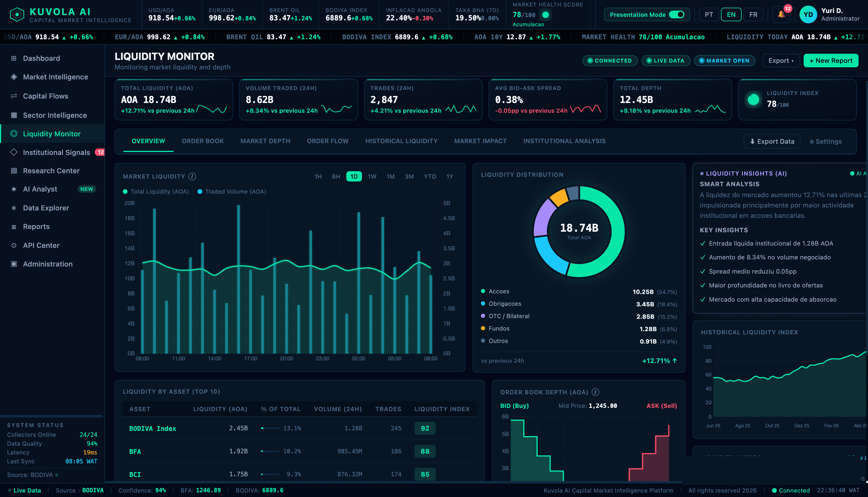868x497 pixels.
Task: Click the BFA liquidity index 88 badge
Action: pos(425,451)
